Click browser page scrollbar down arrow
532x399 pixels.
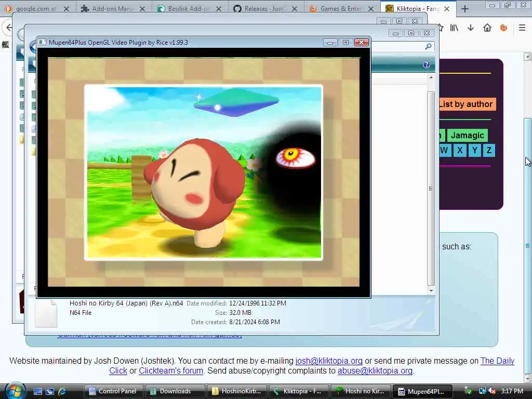pos(528,378)
